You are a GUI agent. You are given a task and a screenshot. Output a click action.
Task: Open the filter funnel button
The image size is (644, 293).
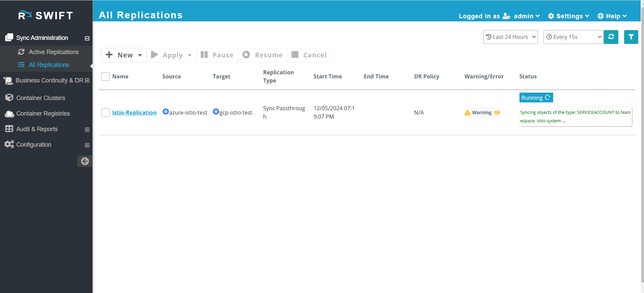coord(631,37)
